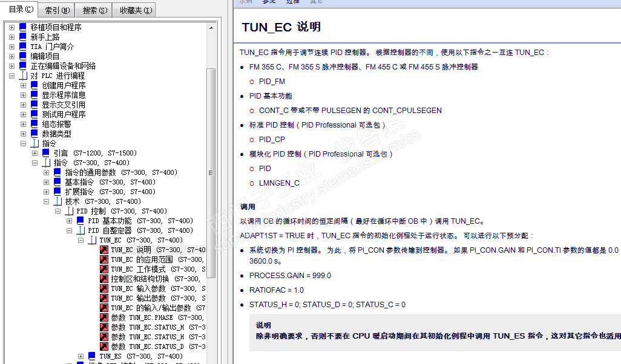The height and width of the screenshot is (364, 621).
Task: Click open-book icon of PID 控制
Action: (x=70, y=211)
